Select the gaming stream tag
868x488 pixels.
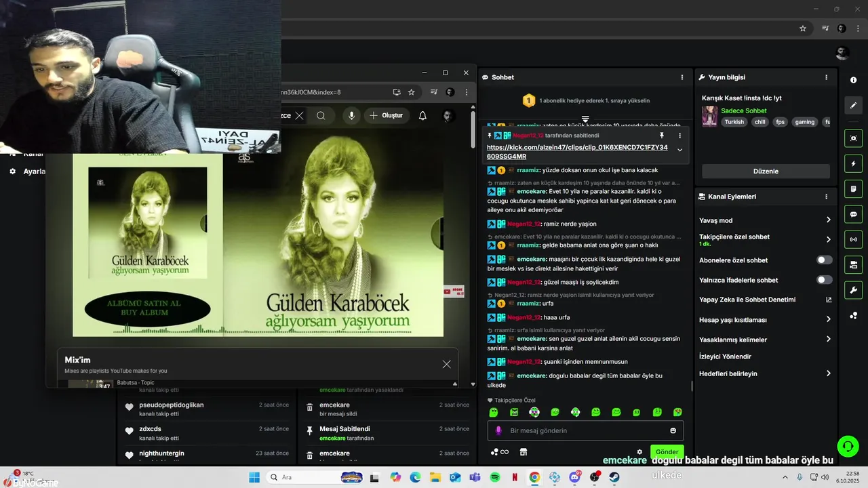click(x=805, y=122)
